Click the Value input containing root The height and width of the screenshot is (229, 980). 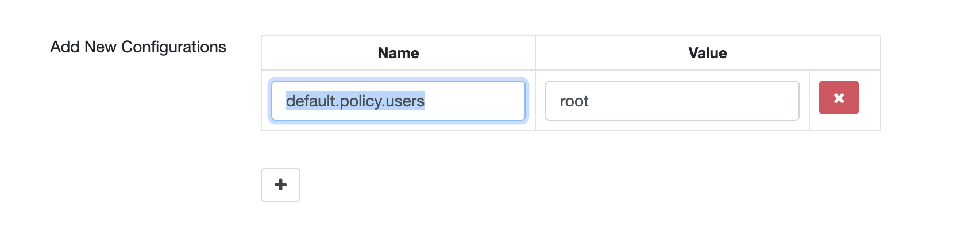coord(672,101)
